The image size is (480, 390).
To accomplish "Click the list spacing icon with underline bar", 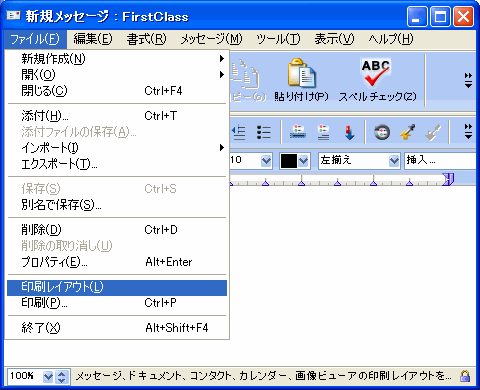I will click(298, 132).
